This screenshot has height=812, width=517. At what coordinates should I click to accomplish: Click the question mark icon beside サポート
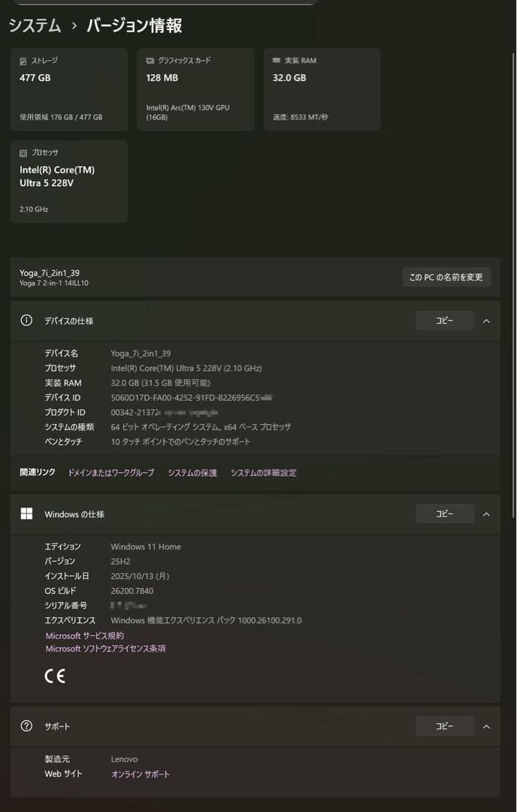coord(26,726)
